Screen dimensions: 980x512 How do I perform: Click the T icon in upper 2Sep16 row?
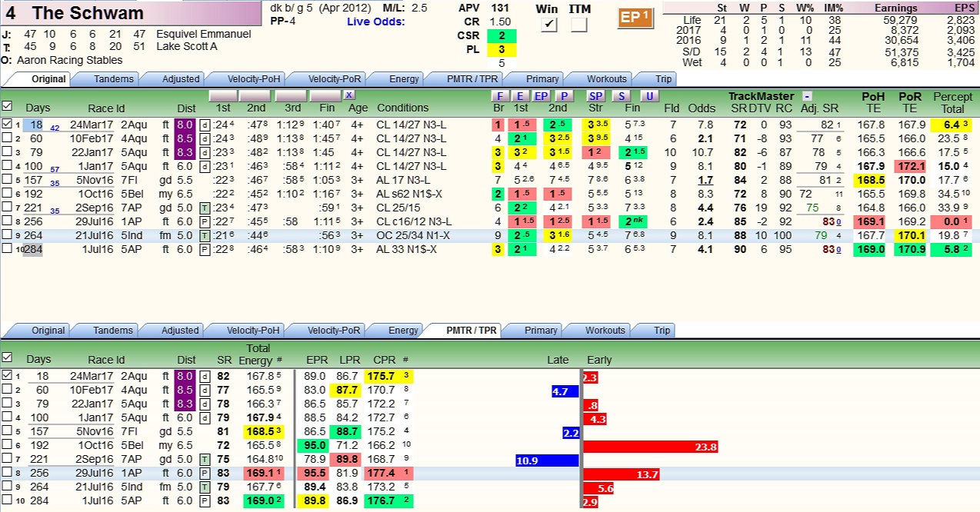point(205,208)
